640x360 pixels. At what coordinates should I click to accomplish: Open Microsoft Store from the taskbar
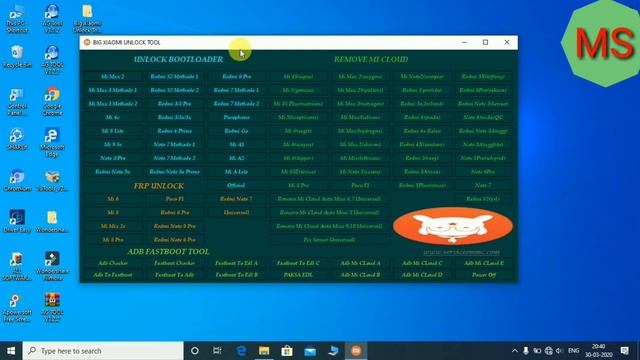[x=287, y=351]
